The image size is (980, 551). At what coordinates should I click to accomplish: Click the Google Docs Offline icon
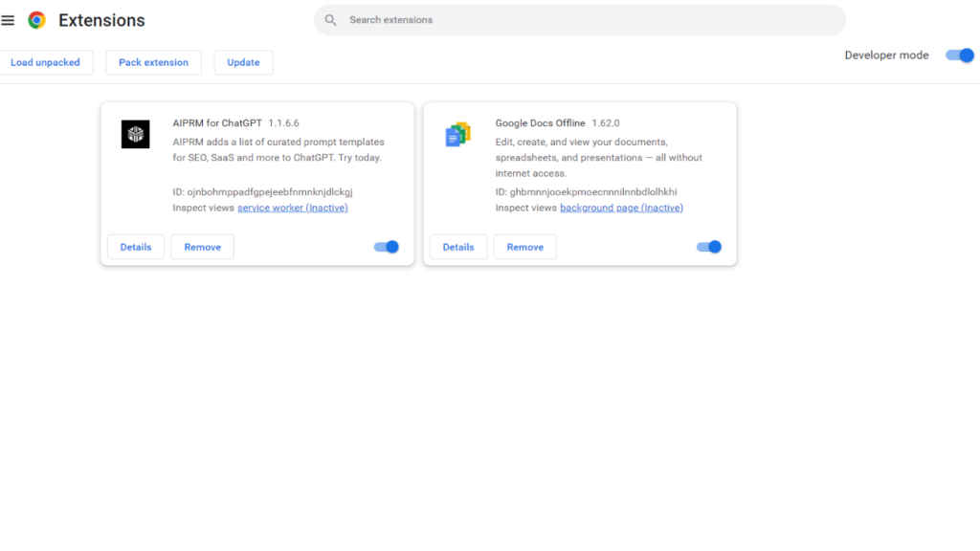click(457, 135)
